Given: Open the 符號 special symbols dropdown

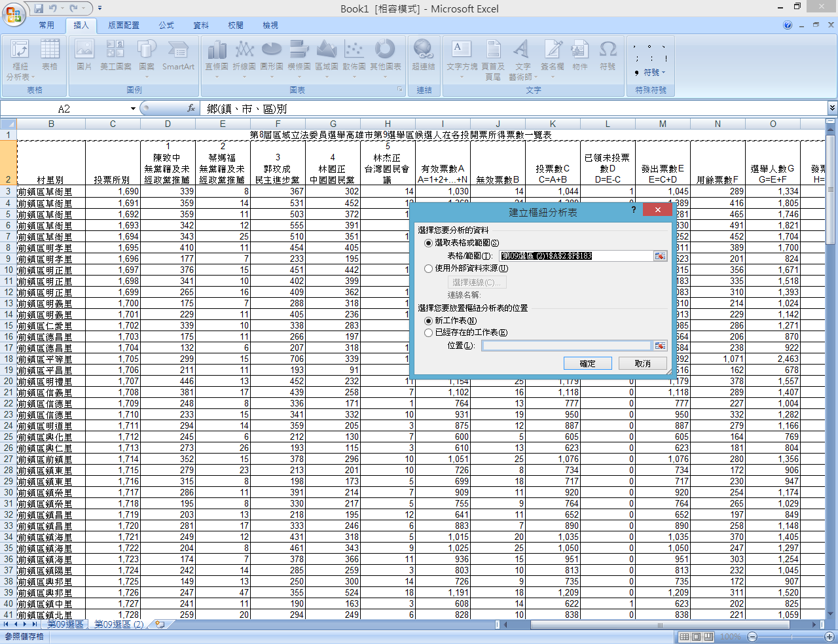Looking at the screenshot, I should [x=653, y=73].
